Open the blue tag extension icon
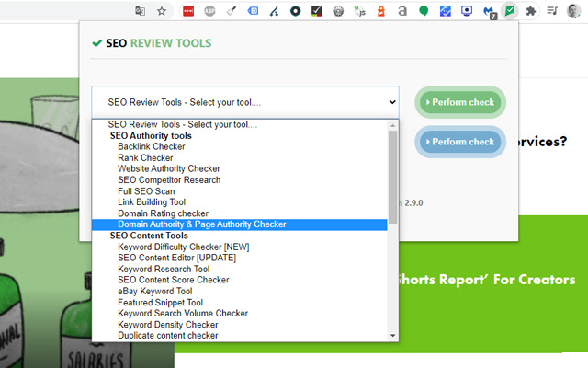Viewport: 588px width, 368px height. click(x=253, y=11)
